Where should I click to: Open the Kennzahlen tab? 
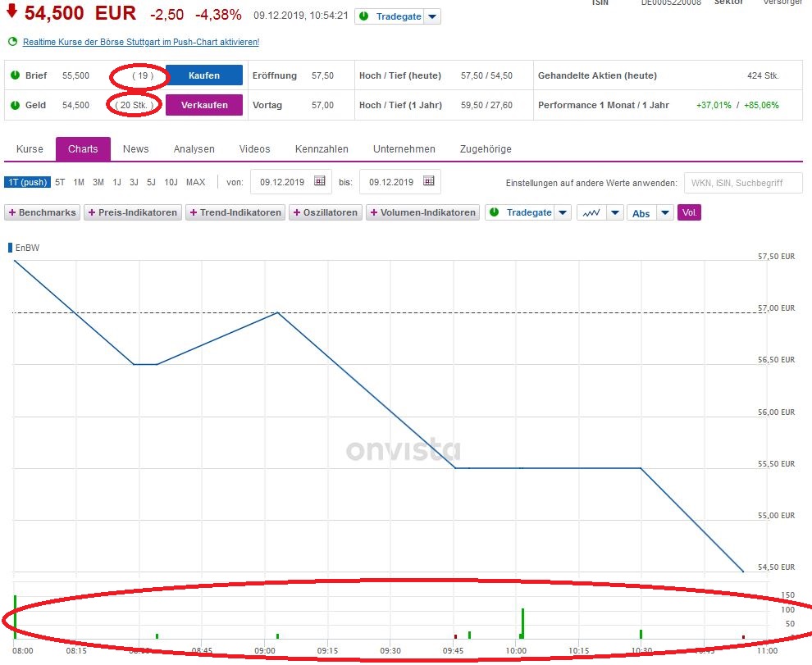click(x=322, y=149)
